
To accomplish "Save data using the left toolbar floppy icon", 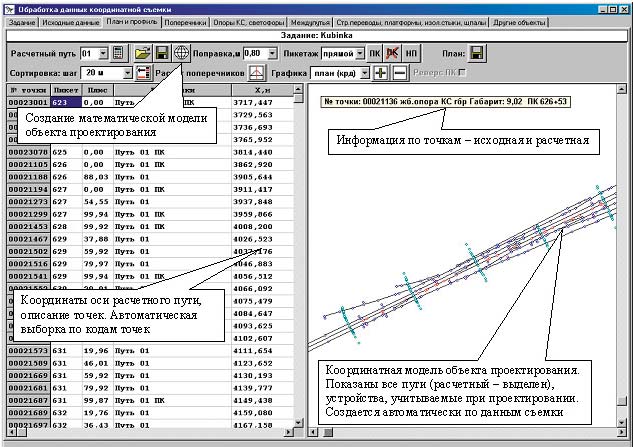I will tap(162, 53).
